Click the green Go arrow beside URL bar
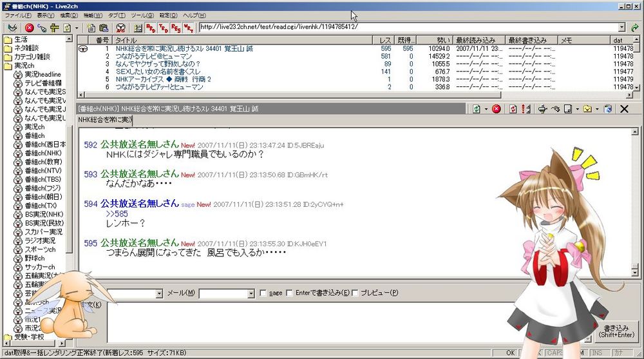This screenshot has width=644, height=359. point(634,28)
